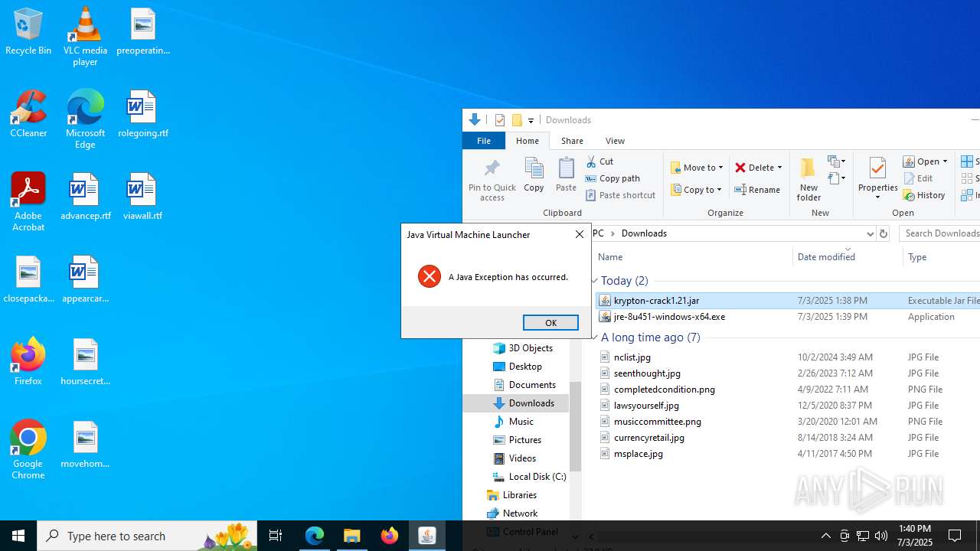The width and height of the screenshot is (980, 551).
Task: Click the Java app icon in taskbar
Action: (426, 536)
